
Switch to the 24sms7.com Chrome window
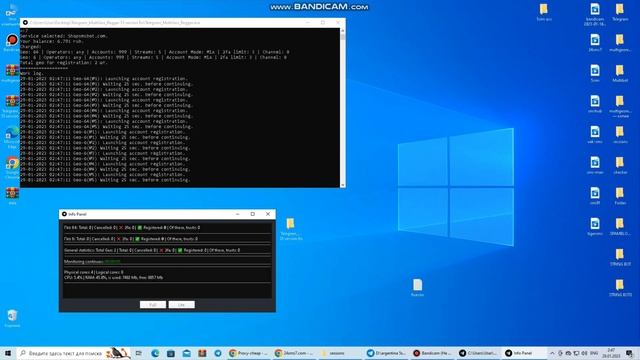[294, 353]
